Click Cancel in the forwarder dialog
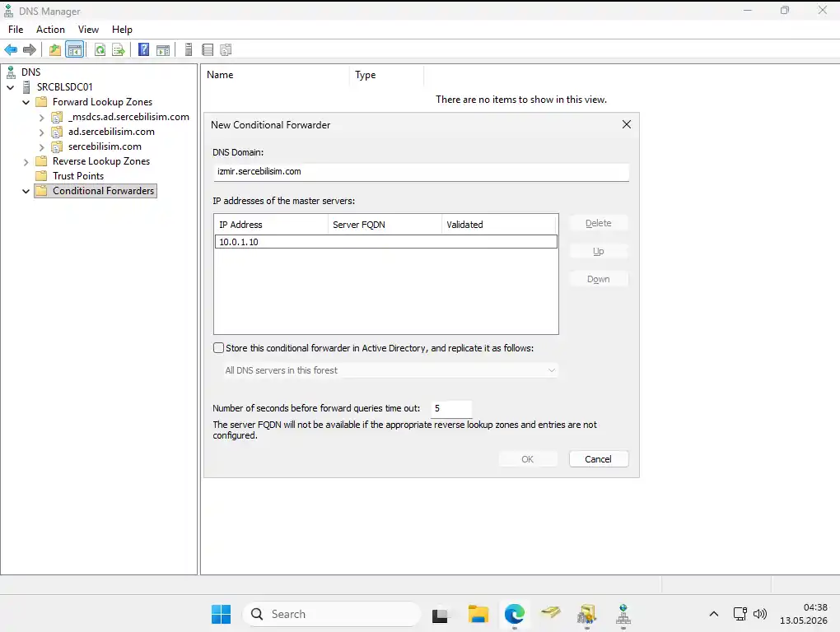Viewport: 840px width, 632px height. click(599, 459)
